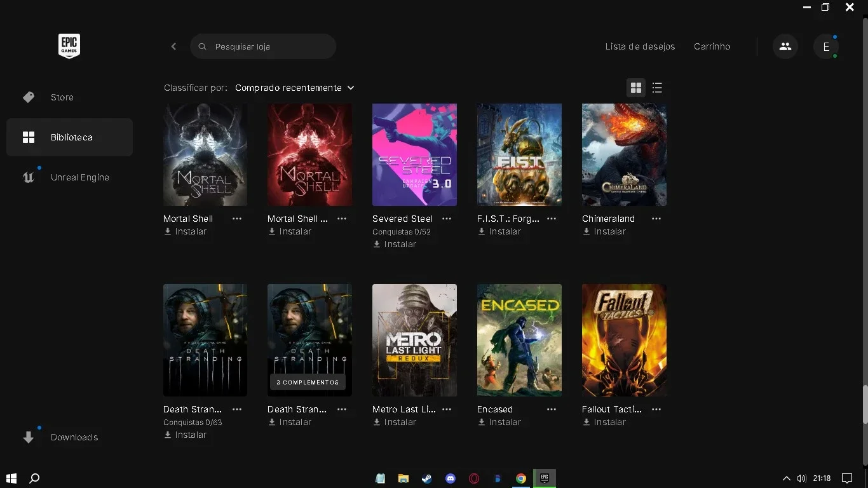Click Conquistas 0/63 text

click(193, 423)
